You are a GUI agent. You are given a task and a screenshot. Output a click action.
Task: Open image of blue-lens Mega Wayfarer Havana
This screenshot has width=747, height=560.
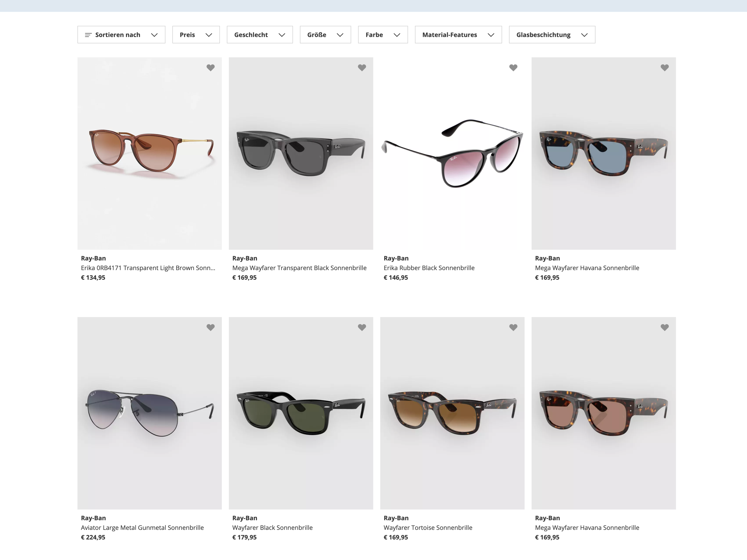pos(603,154)
